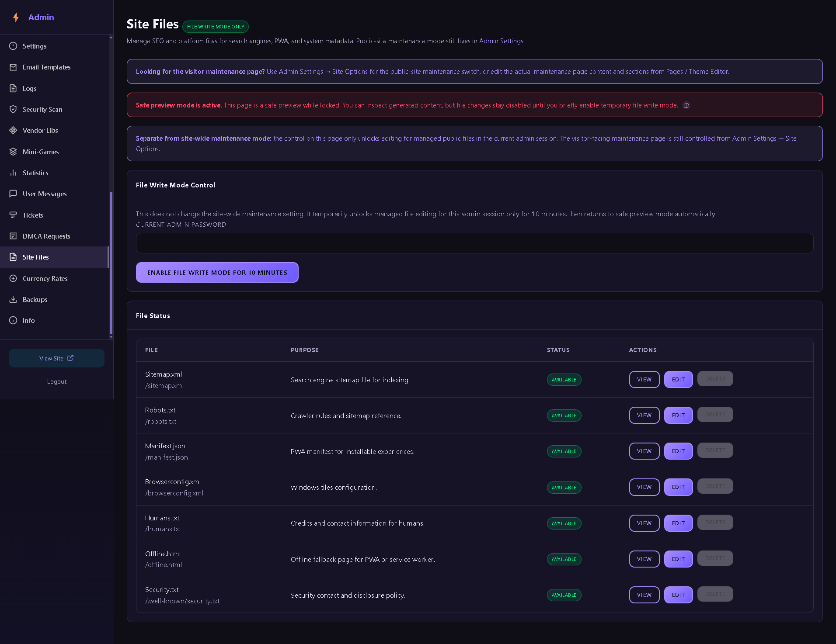Click the /.well-known/security.txt path text
This screenshot has height=644, width=836.
[x=182, y=601]
